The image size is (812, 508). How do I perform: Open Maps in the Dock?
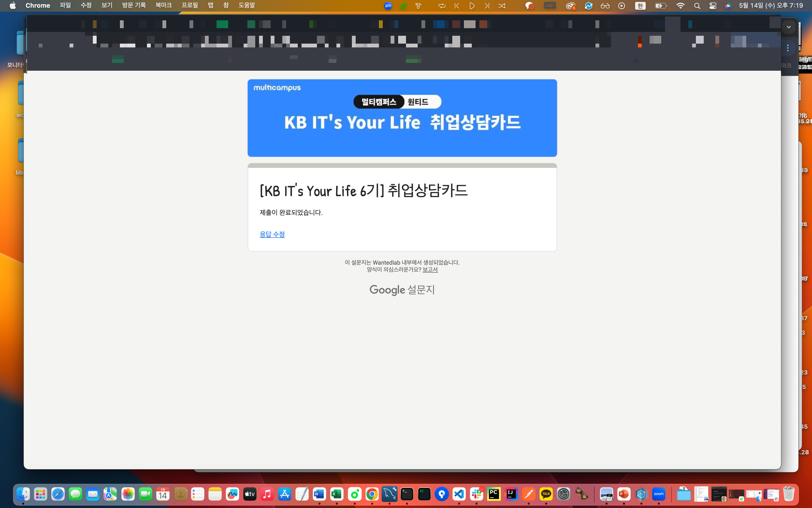[x=110, y=494]
